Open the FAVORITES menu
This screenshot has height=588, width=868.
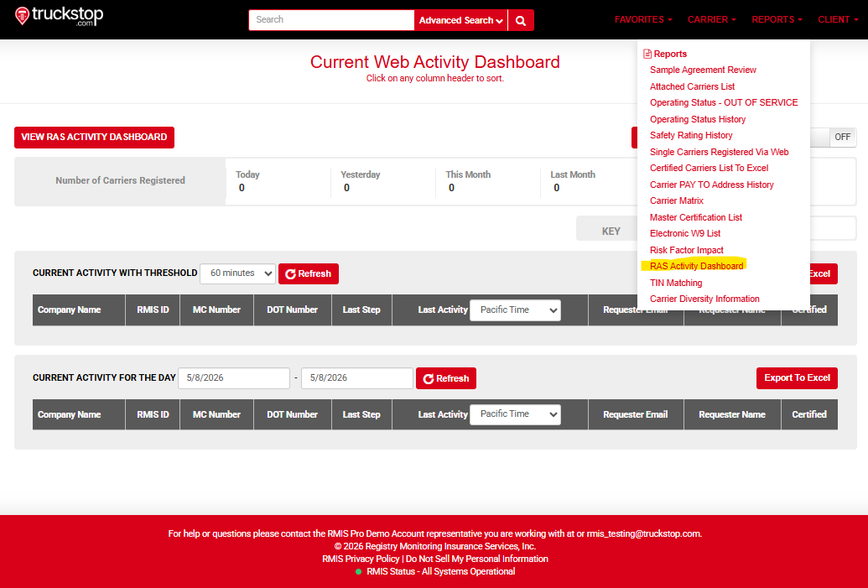pos(643,19)
